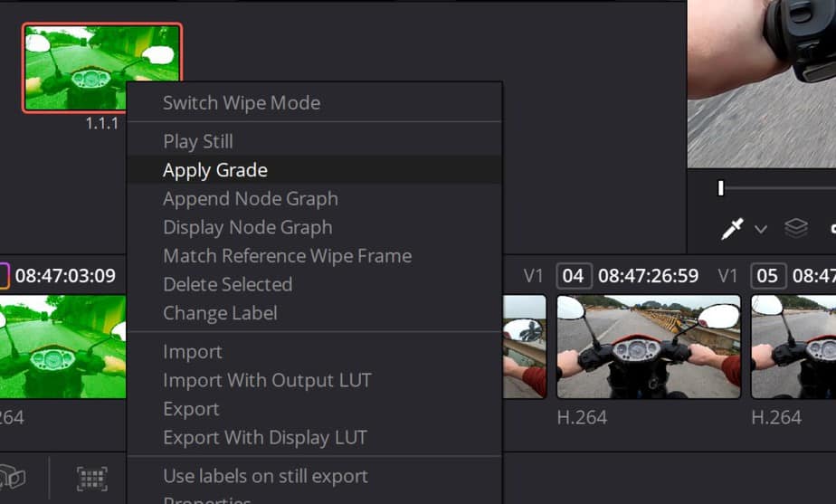Click the V1 track label beside clip 04
Image resolution: width=836 pixels, height=504 pixels.
(x=533, y=276)
